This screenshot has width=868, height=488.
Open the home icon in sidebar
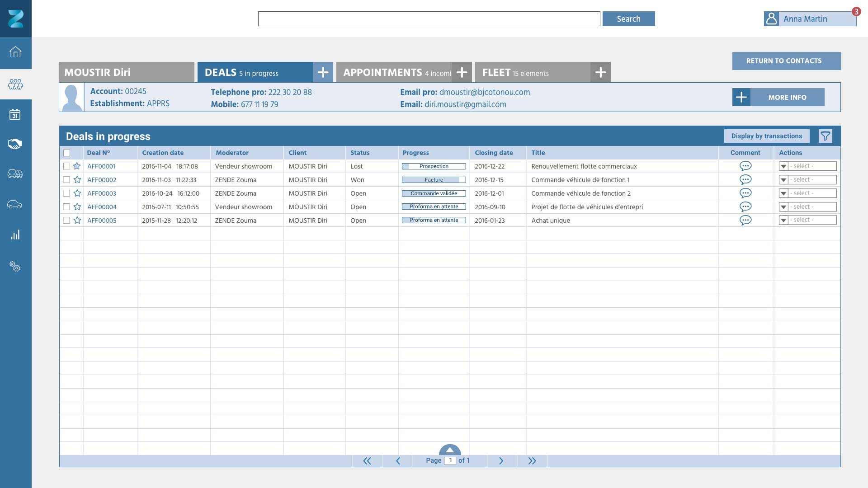pyautogui.click(x=15, y=52)
